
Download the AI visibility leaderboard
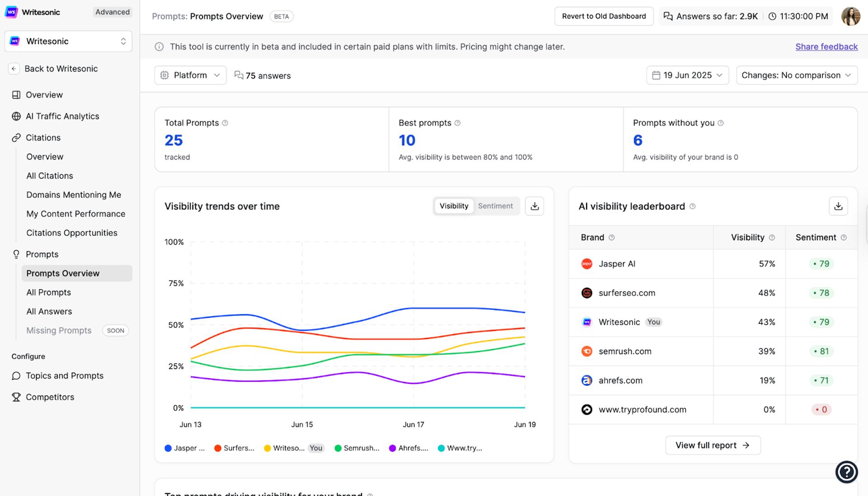coord(838,206)
